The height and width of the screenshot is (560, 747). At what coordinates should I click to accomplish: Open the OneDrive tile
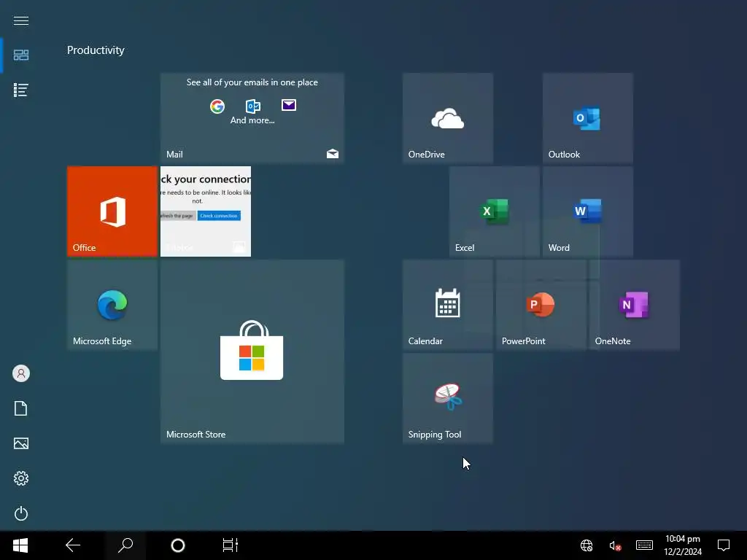(x=447, y=117)
